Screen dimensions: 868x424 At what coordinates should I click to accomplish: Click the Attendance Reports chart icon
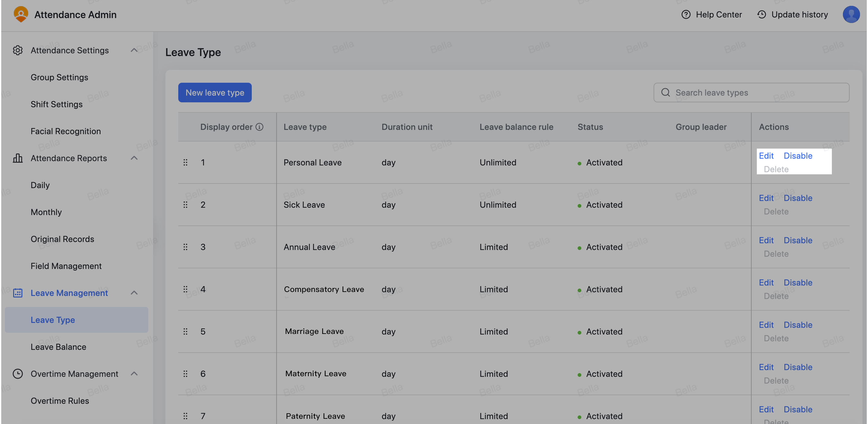point(18,158)
